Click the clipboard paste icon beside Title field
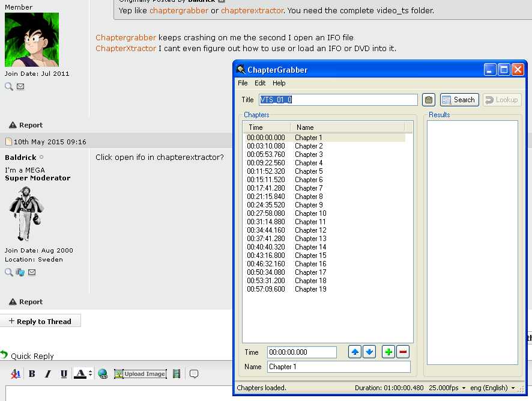This screenshot has width=532, height=401. click(429, 100)
